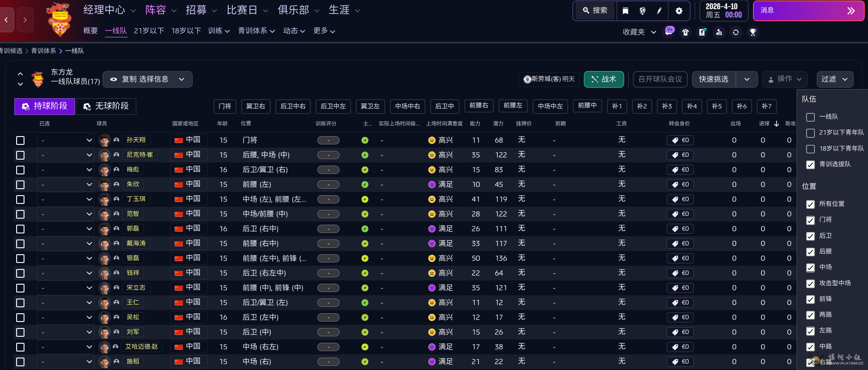Click training rating bar for 宋立志
868x370 pixels.
point(328,288)
